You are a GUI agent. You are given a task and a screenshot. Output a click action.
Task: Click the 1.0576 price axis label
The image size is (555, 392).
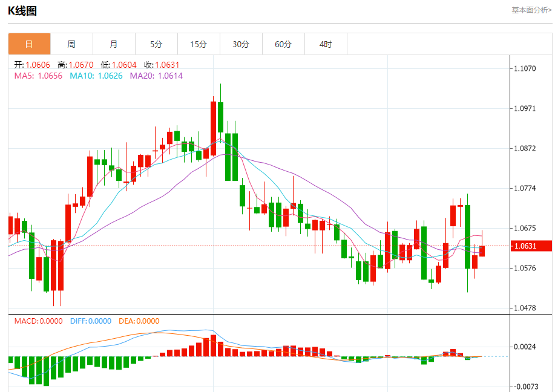[x=525, y=268]
